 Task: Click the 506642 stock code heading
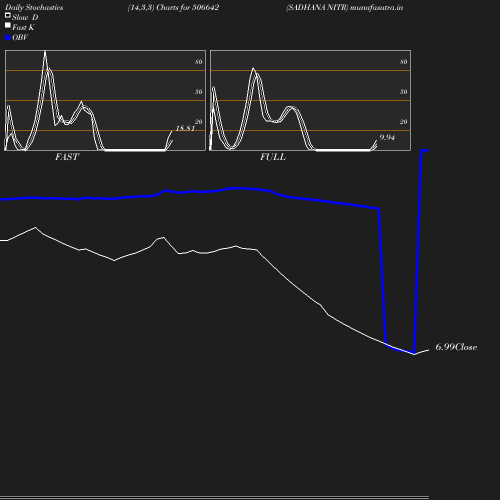205,7
